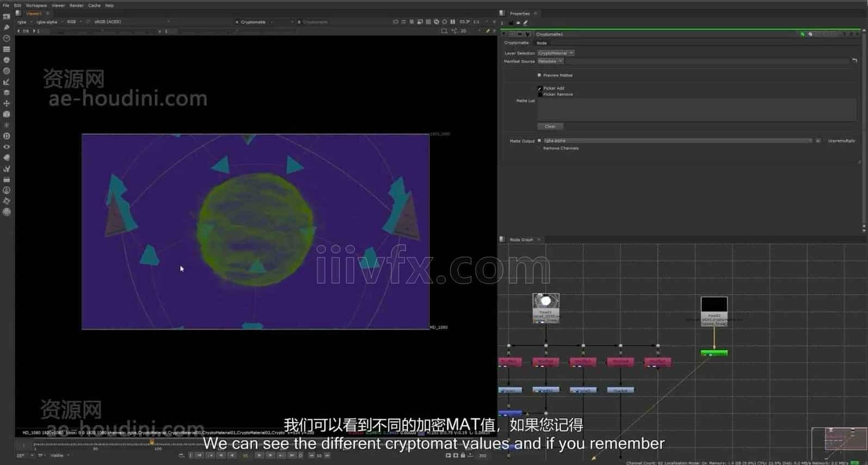Toggle the Matte Output enable checkbox
This screenshot has width=868, height=465.
(539, 141)
